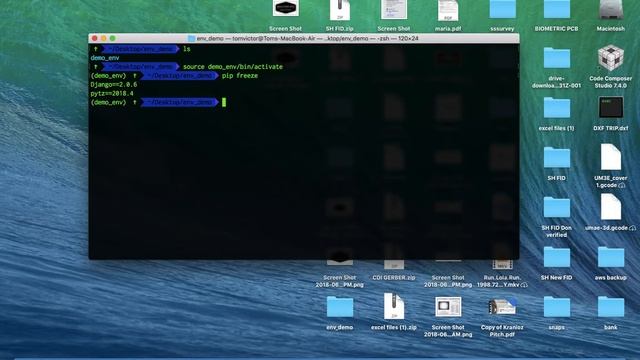Image resolution: width=640 pixels, height=360 pixels.
Task: Select the umao-3d.gcode file
Action: pos(611,207)
